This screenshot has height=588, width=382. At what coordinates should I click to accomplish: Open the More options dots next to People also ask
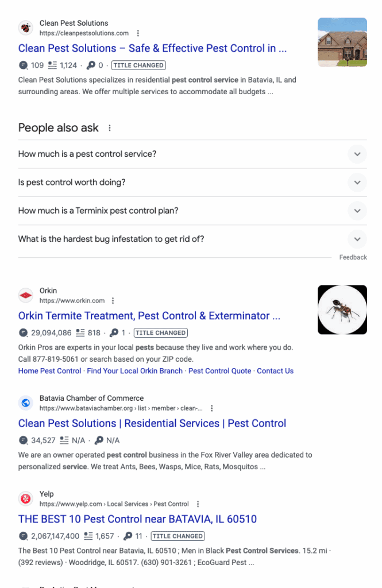(x=110, y=128)
